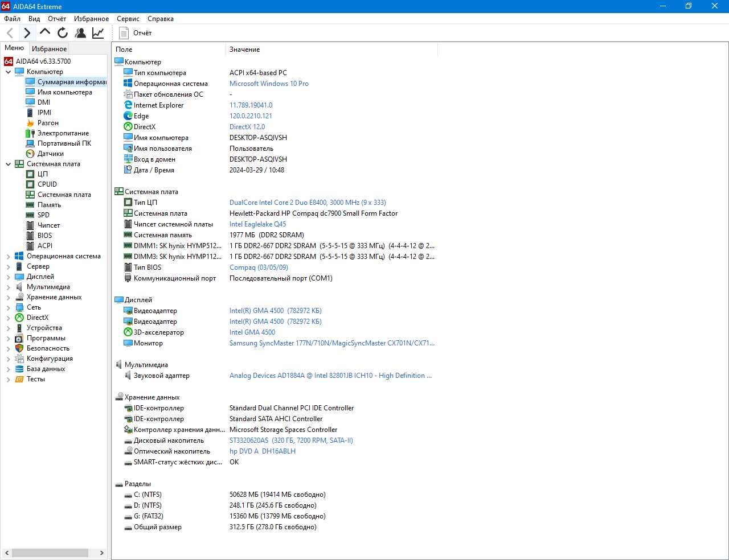Select the DirectX icon in tree

coord(19,318)
